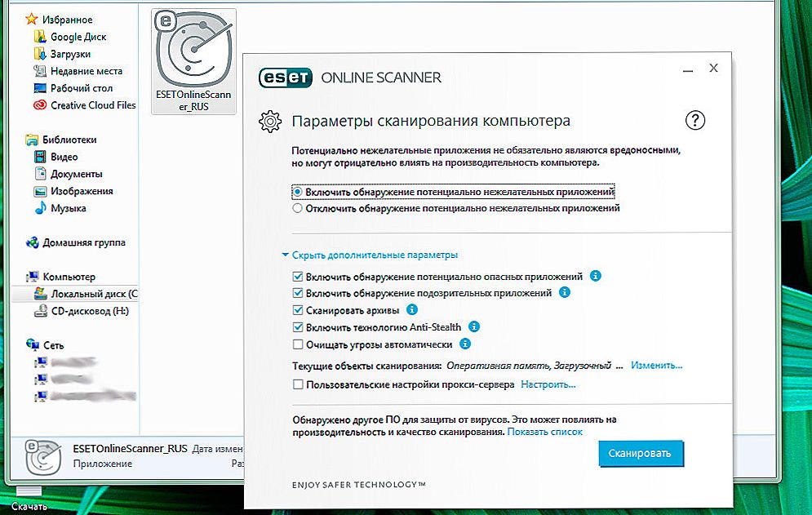Enable Очищать угрозы автоматически checkbox
Viewport: 812px width, 515px height.
298,344
